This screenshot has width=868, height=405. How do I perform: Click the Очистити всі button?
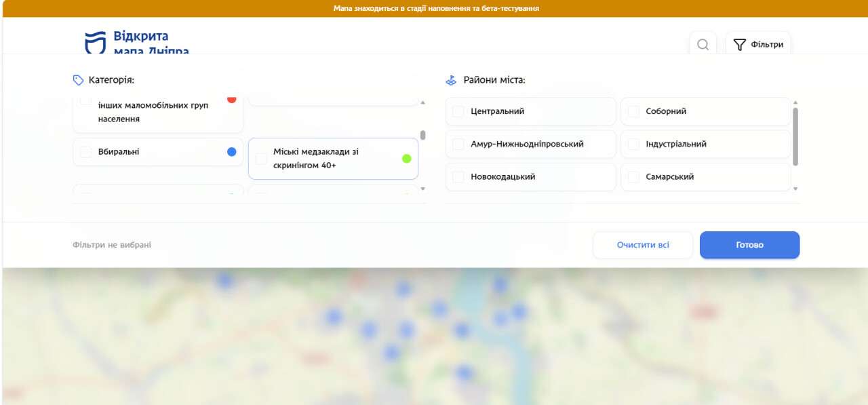click(643, 245)
